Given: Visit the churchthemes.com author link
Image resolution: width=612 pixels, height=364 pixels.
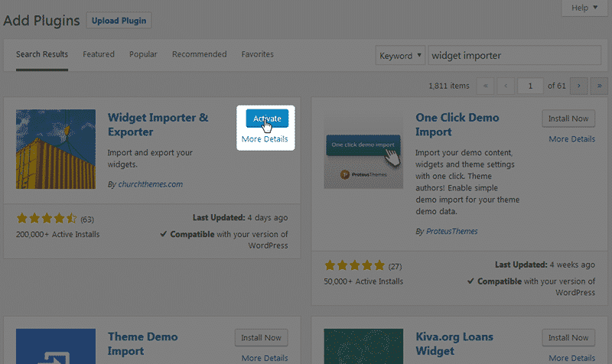Looking at the screenshot, I should pyautogui.click(x=150, y=184).
